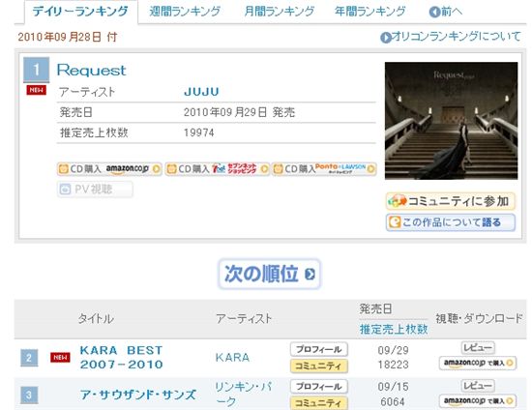
Task: Open レビュー button for KARA BEST
Action: click(478, 348)
